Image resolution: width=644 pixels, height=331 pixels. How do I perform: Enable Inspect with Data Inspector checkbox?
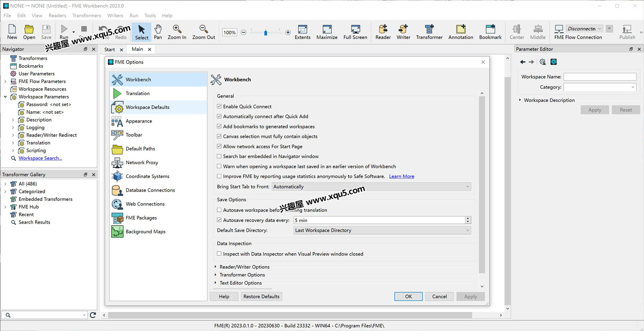coord(219,254)
